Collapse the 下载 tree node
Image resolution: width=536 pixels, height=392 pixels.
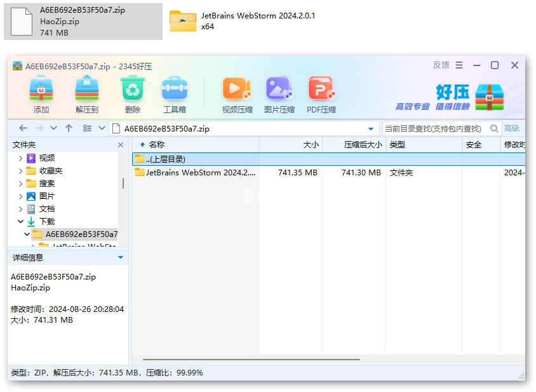[x=21, y=222]
